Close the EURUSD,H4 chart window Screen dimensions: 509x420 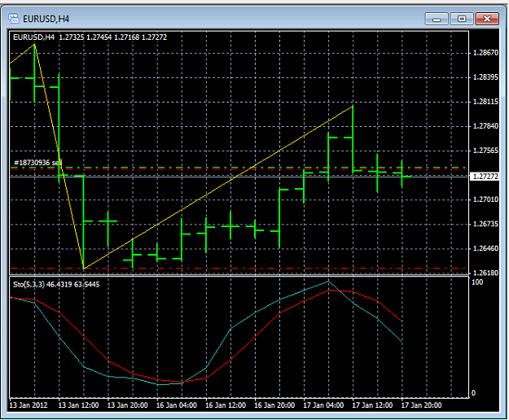point(487,19)
